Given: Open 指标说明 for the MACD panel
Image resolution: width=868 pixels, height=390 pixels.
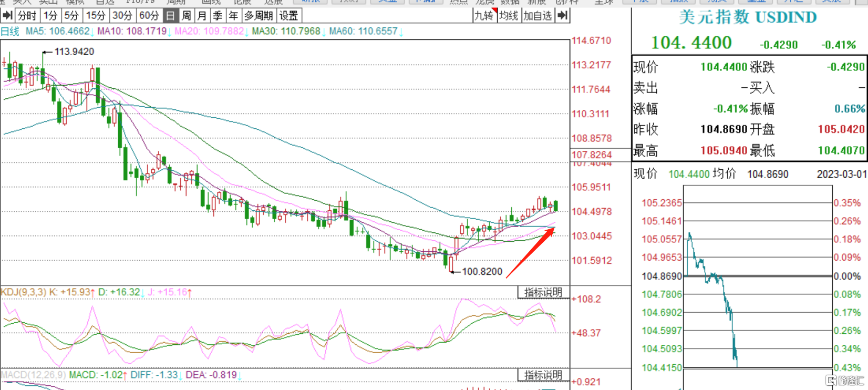Looking at the screenshot, I should 544,375.
